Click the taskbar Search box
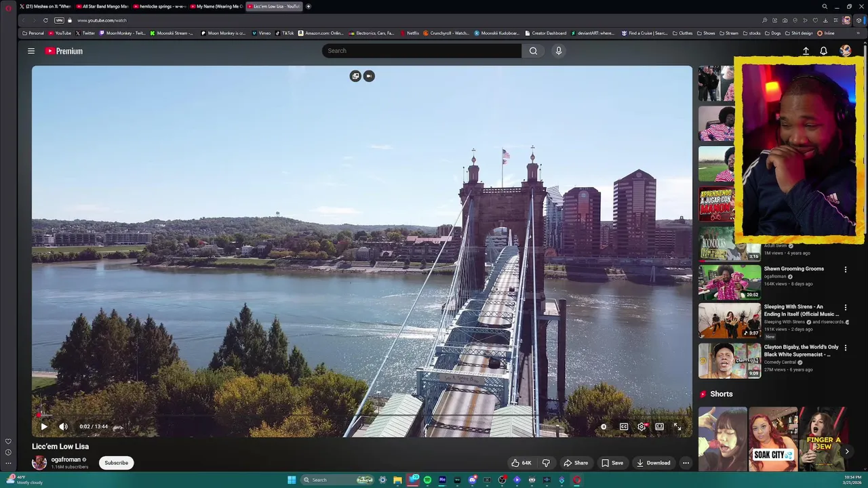Viewport: 868px width, 488px height. [x=338, y=480]
